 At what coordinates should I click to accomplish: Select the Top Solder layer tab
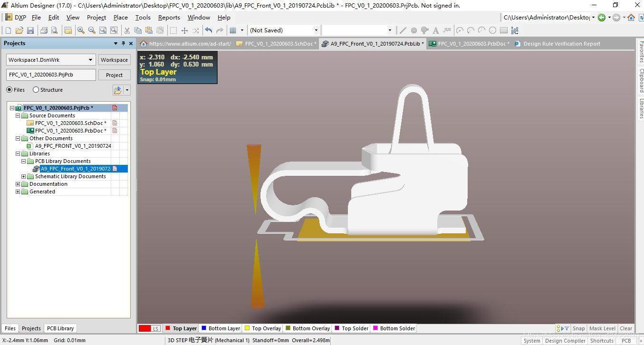352,328
